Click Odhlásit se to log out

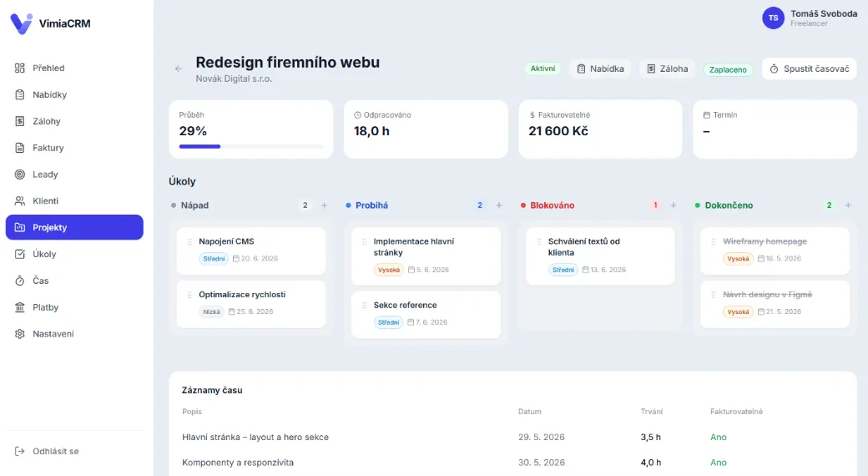74,451
